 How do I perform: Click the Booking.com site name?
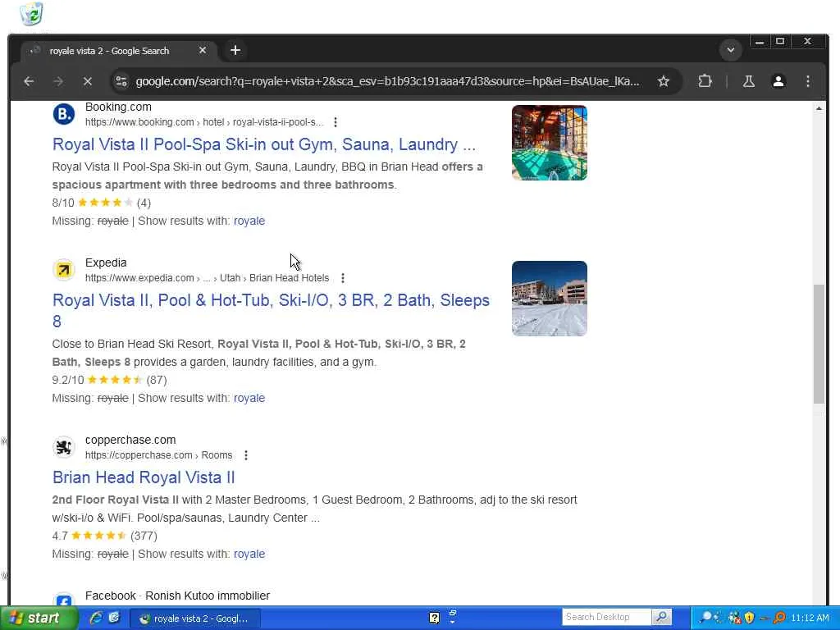118,107
